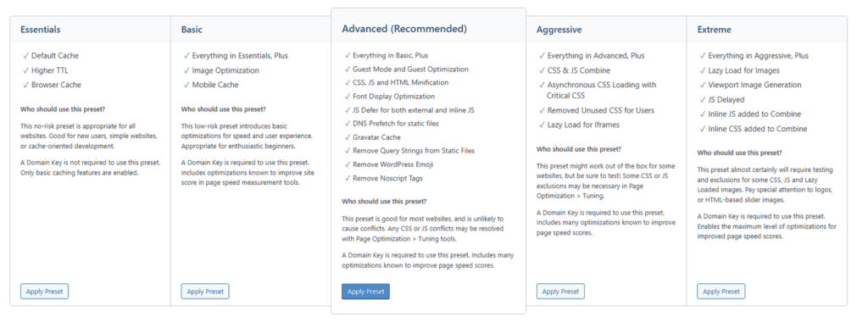The width and height of the screenshot is (868, 328).
Task: Click the checkmark beside JS Delayed
Action: (x=702, y=99)
